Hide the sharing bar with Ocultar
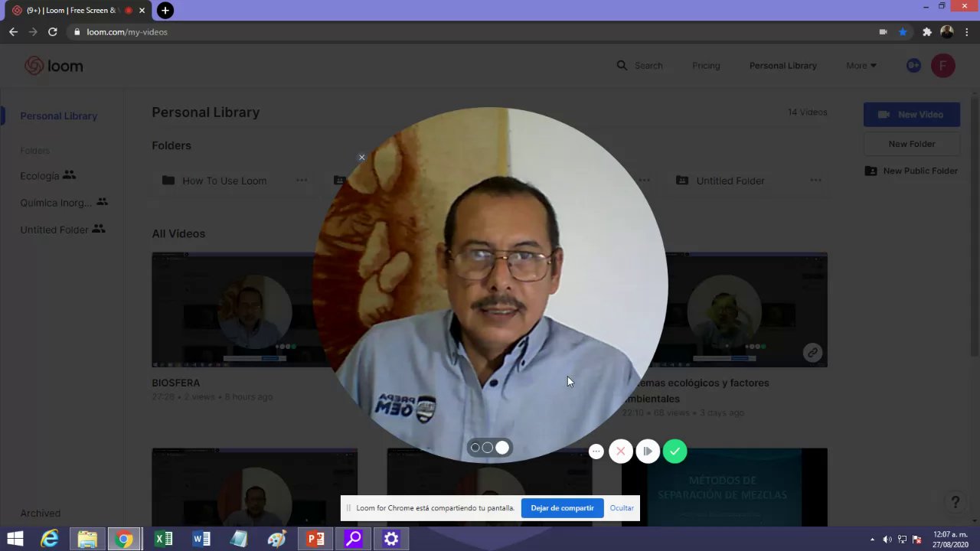980x551 pixels. coord(622,508)
